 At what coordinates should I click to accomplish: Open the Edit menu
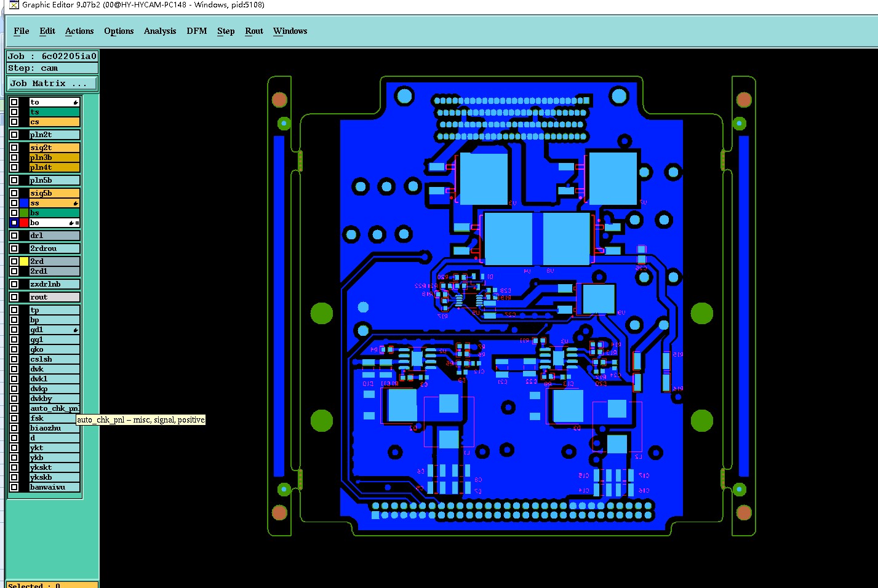47,31
